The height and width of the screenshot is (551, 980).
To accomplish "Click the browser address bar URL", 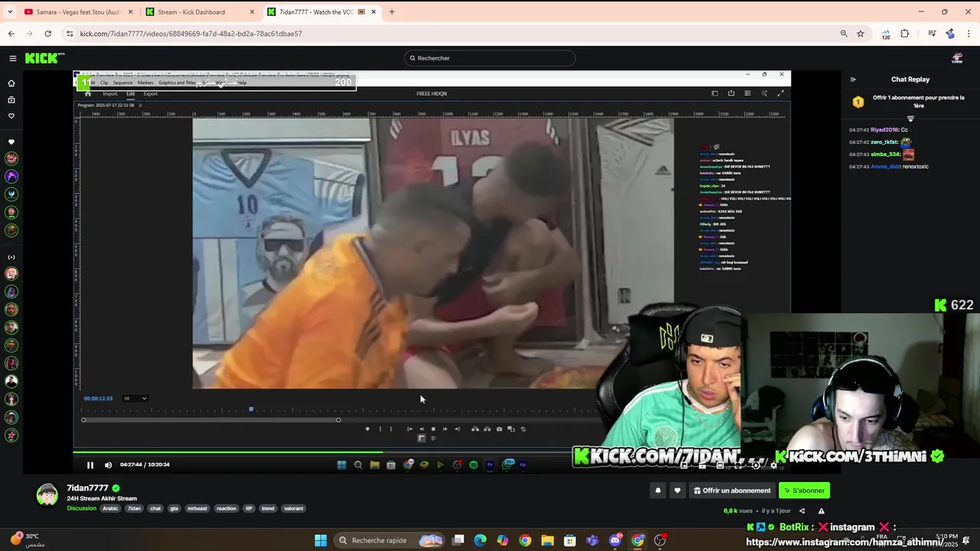I will point(191,34).
